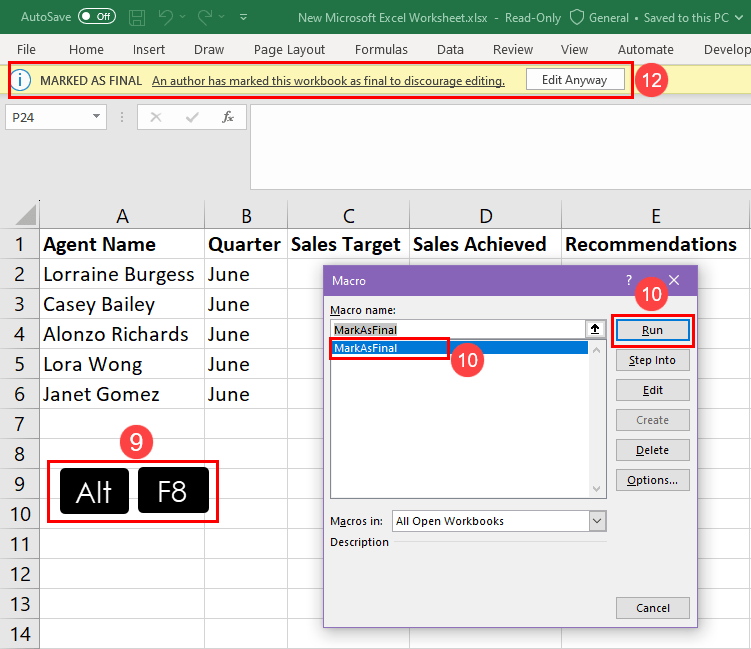Screen dimensions: 751x649
Task: Open the Macros in combo box
Action: [x=499, y=521]
